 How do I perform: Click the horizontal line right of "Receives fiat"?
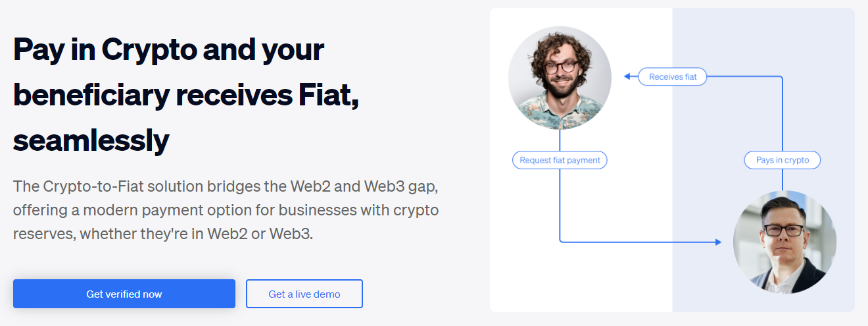pyautogui.click(x=743, y=77)
